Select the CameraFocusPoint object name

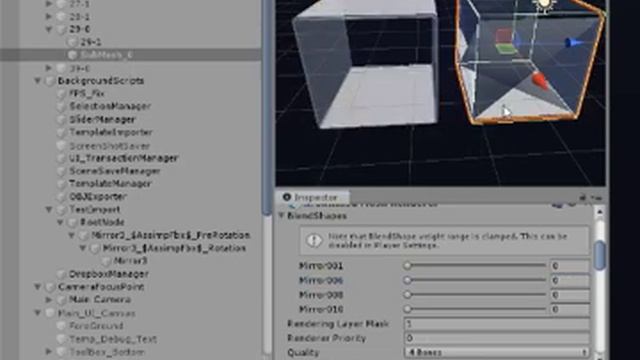(x=101, y=287)
